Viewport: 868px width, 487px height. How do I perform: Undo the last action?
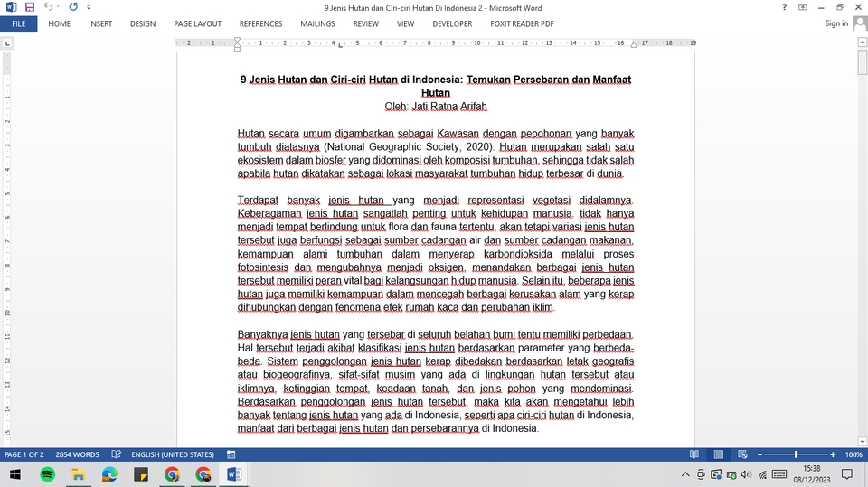(x=48, y=7)
